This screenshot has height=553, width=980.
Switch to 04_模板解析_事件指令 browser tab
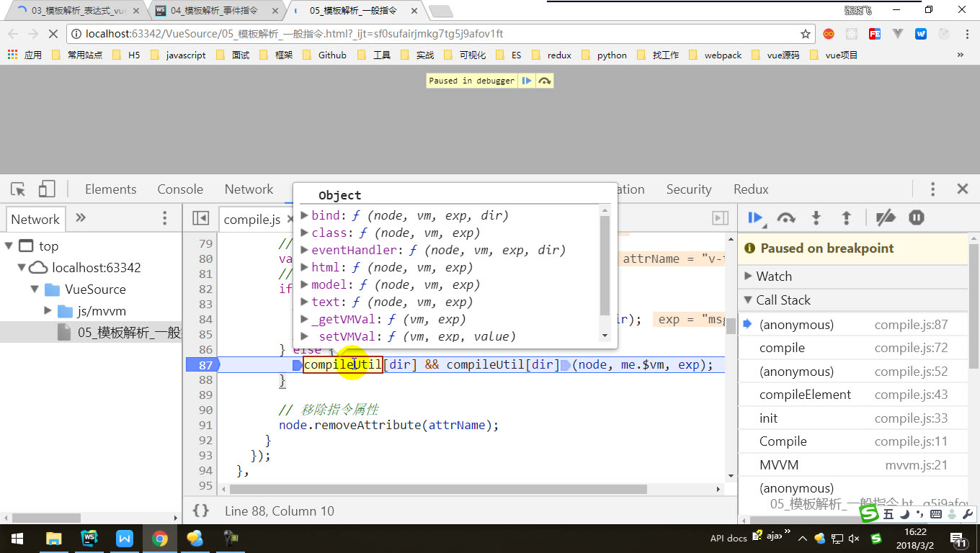[x=217, y=11]
